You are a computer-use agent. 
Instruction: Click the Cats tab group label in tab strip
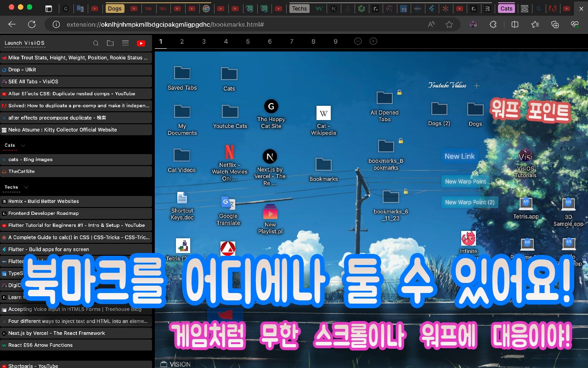click(x=506, y=8)
